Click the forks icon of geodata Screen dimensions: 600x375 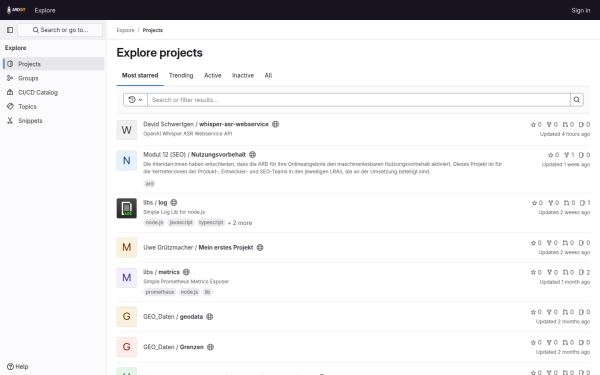click(549, 312)
